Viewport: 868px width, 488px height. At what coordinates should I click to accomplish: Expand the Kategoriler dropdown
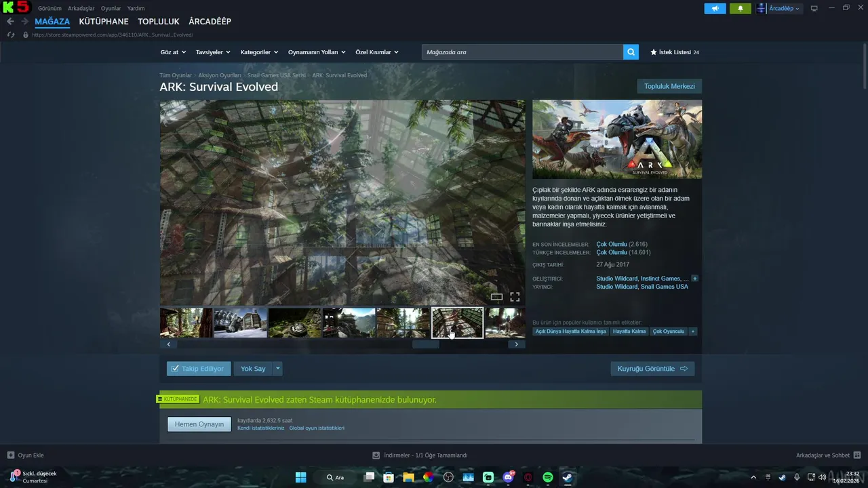[259, 52]
